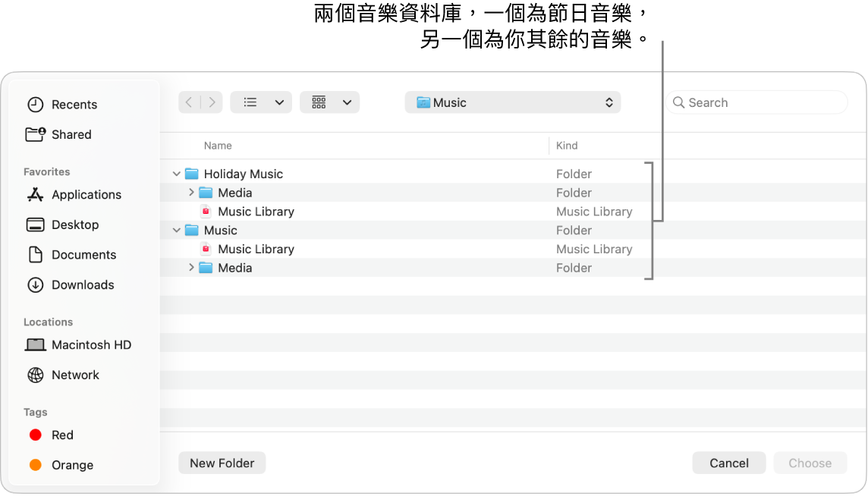Open the Music location popup menu
The width and height of the screenshot is (868, 496).
[513, 102]
